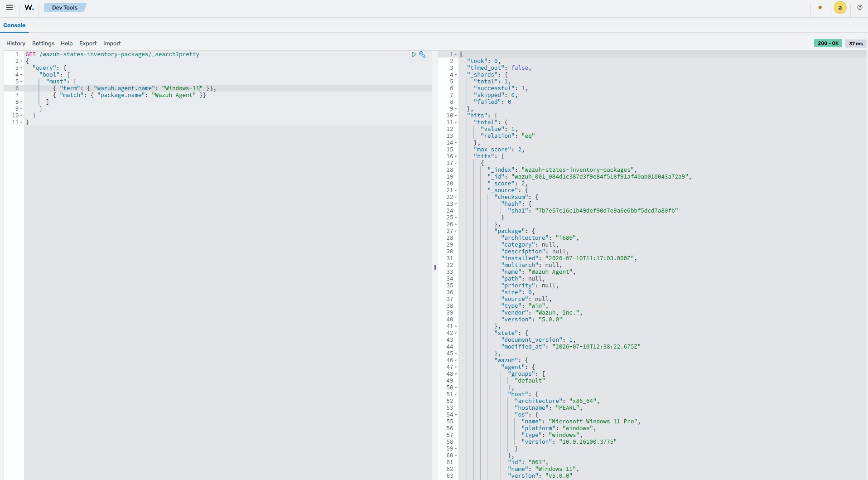Switch to the Console tab

coord(14,25)
